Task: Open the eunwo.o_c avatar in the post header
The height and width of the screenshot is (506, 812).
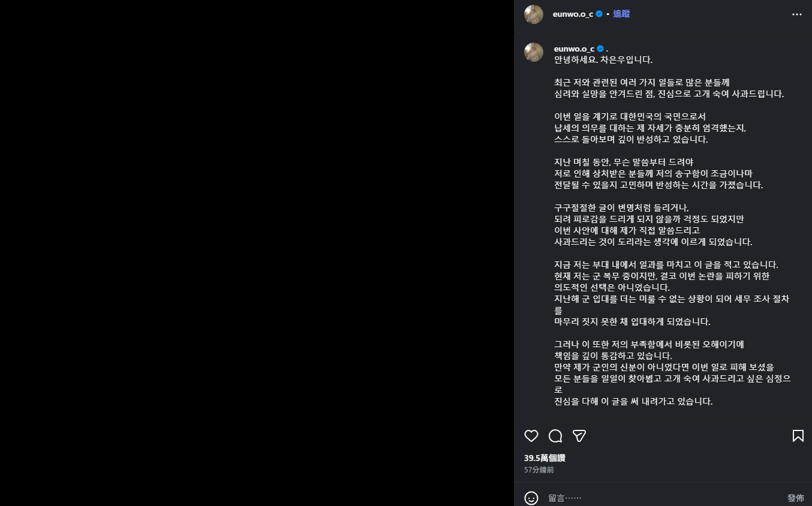Action: click(x=534, y=14)
